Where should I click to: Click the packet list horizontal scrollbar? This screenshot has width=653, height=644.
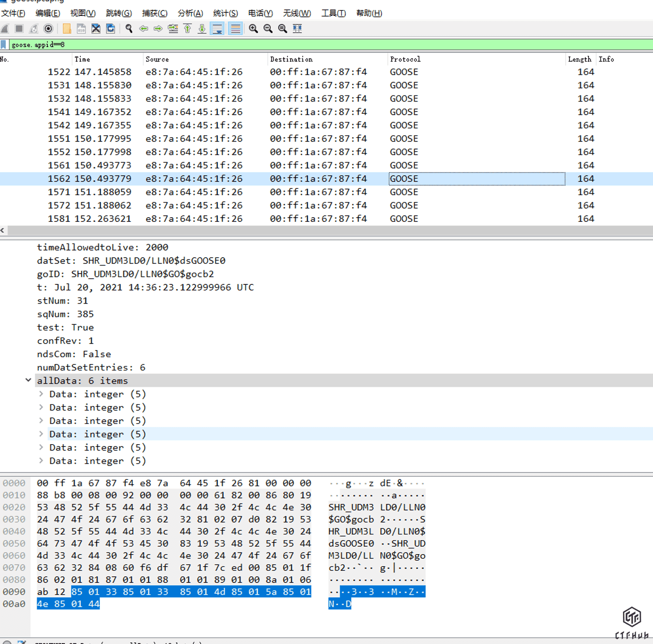pos(329,230)
